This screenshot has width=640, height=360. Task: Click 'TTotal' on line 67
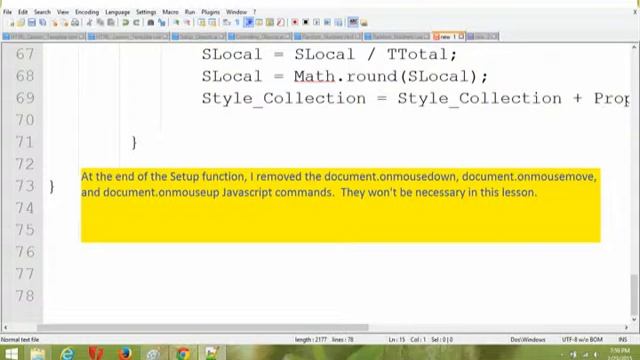(417, 54)
